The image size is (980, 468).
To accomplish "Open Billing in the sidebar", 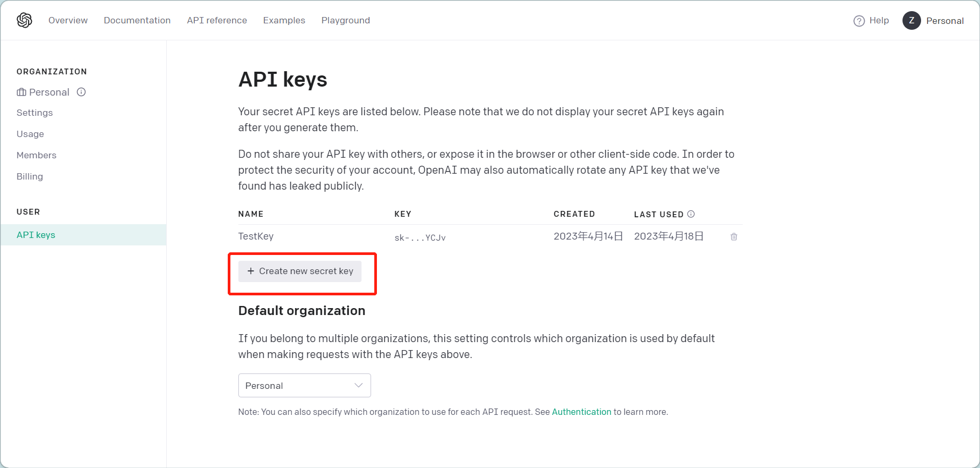I will (30, 176).
